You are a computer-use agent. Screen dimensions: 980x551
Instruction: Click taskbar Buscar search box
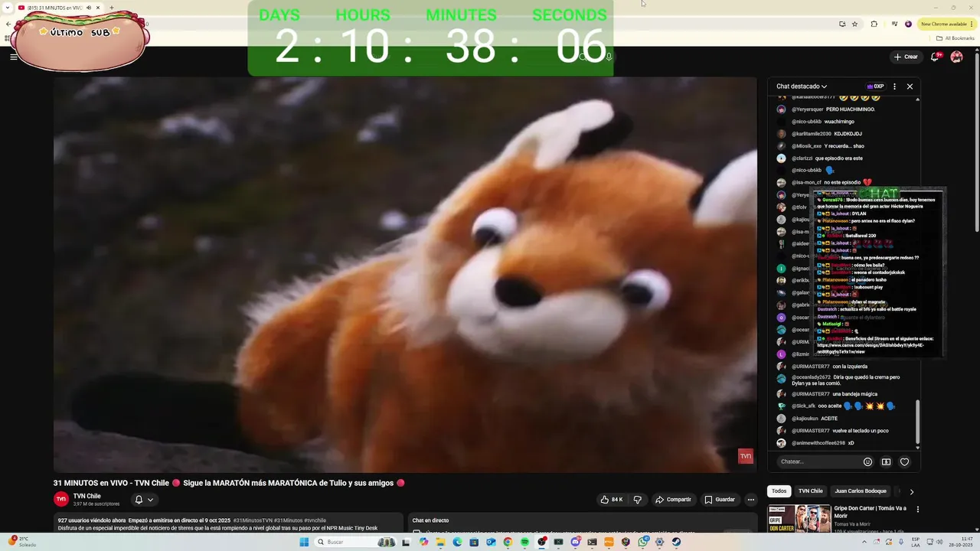pyautogui.click(x=354, y=542)
